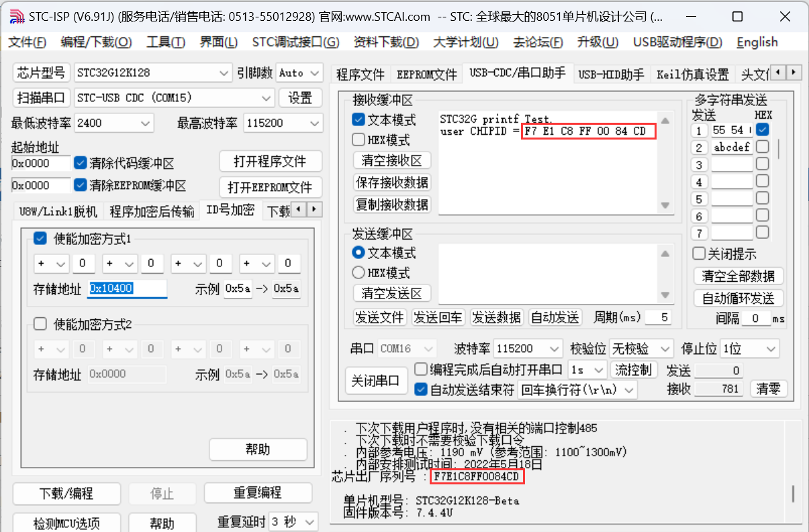The width and height of the screenshot is (809, 532).
Task: Switch language via English menu item
Action: click(757, 42)
